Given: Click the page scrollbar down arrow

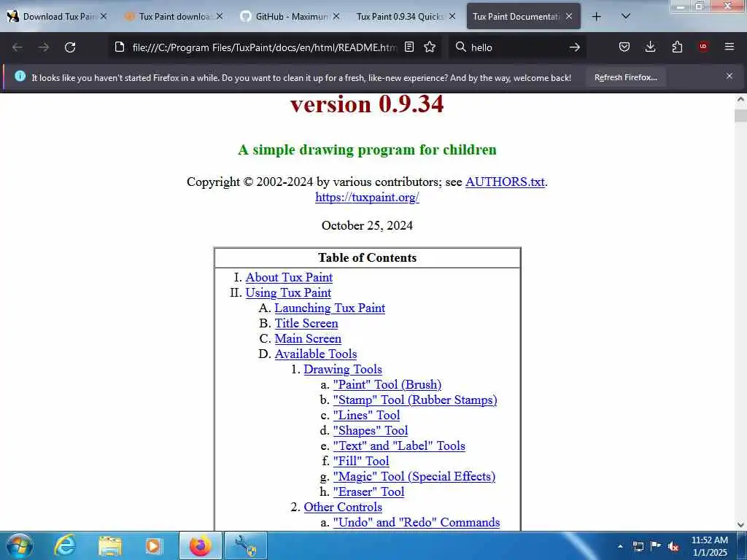Looking at the screenshot, I should click(740, 524).
